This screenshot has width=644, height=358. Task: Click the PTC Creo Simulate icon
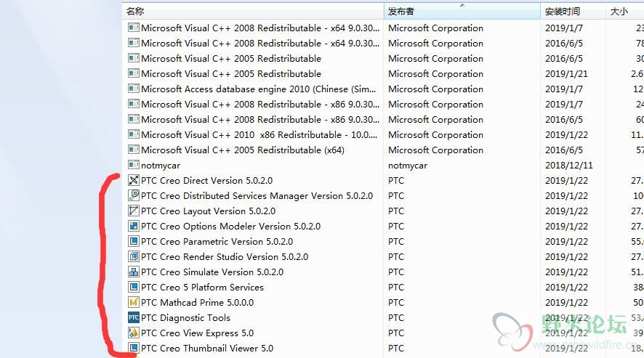pos(134,272)
